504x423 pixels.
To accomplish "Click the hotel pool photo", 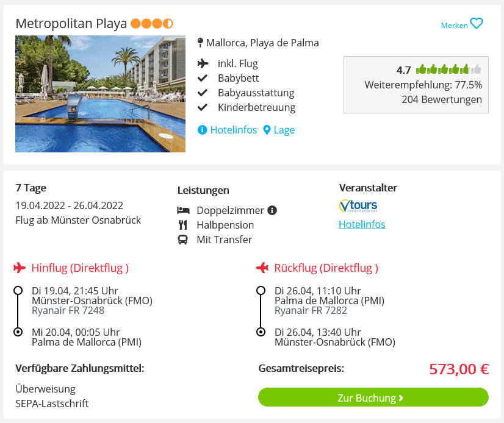I will pos(100,94).
